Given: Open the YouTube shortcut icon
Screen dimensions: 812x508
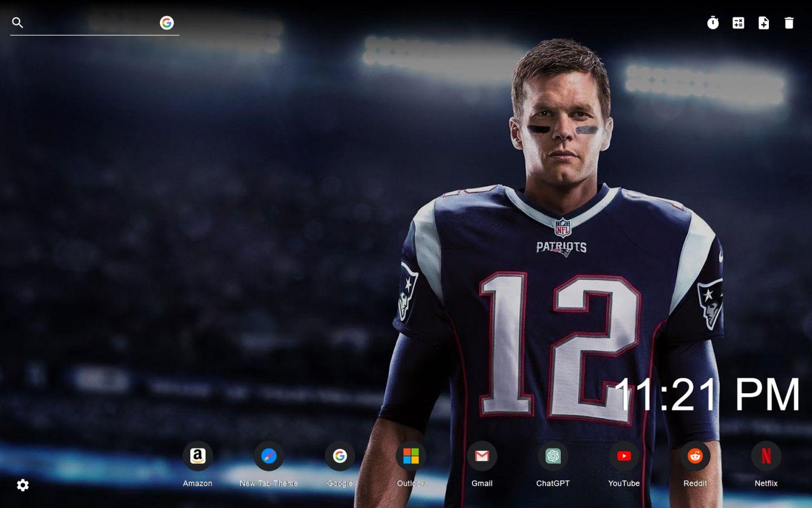Looking at the screenshot, I should 624,456.
